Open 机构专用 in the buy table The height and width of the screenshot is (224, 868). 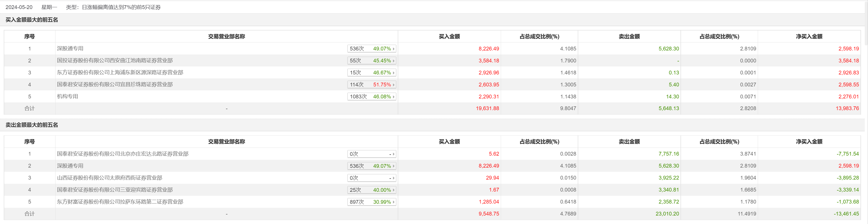67,97
